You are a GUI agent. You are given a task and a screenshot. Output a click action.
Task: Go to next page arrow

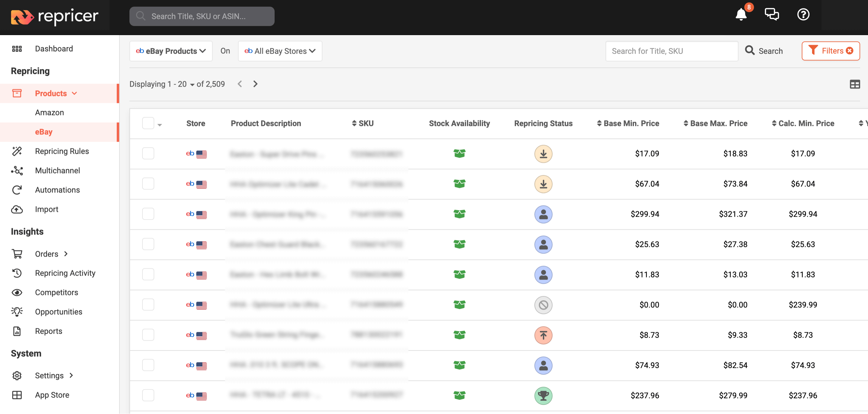pos(256,84)
